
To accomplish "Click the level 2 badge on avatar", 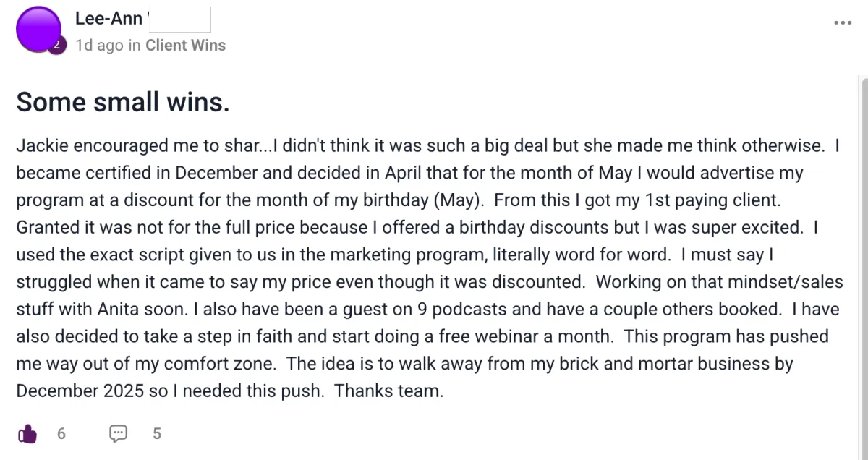I will [58, 46].
